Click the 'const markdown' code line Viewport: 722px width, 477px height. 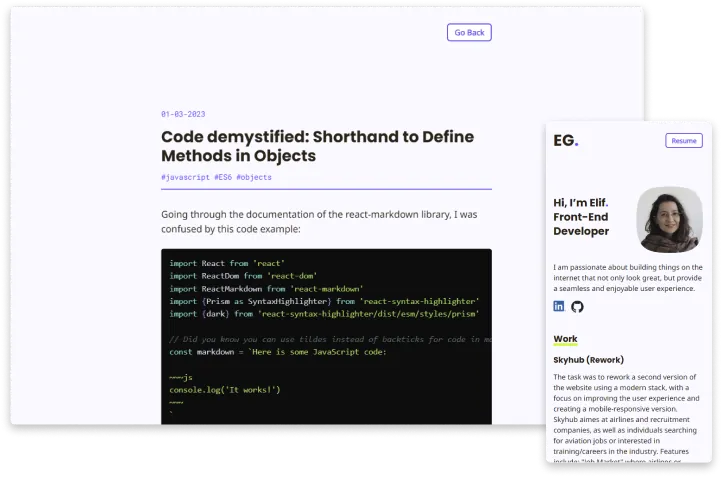pyautogui.click(x=278, y=352)
